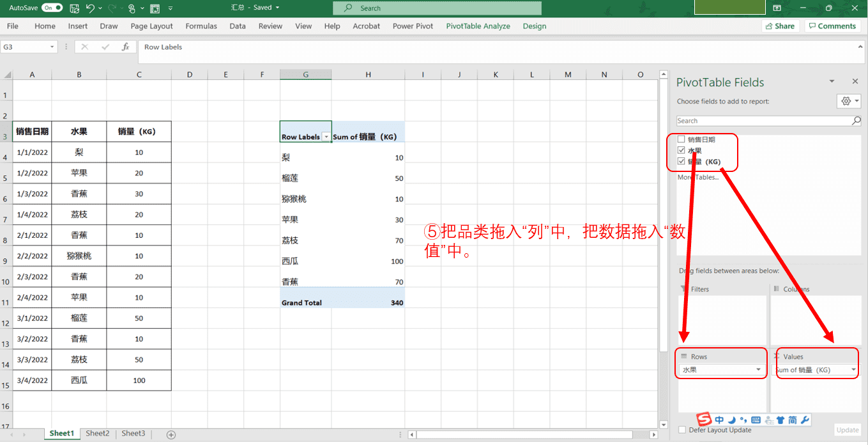Click the Save icon in quick access toolbar
The image size is (868, 445).
point(75,8)
